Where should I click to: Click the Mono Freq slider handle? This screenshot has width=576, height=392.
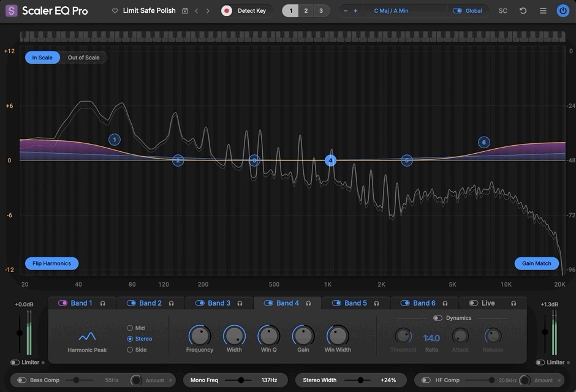(241, 380)
